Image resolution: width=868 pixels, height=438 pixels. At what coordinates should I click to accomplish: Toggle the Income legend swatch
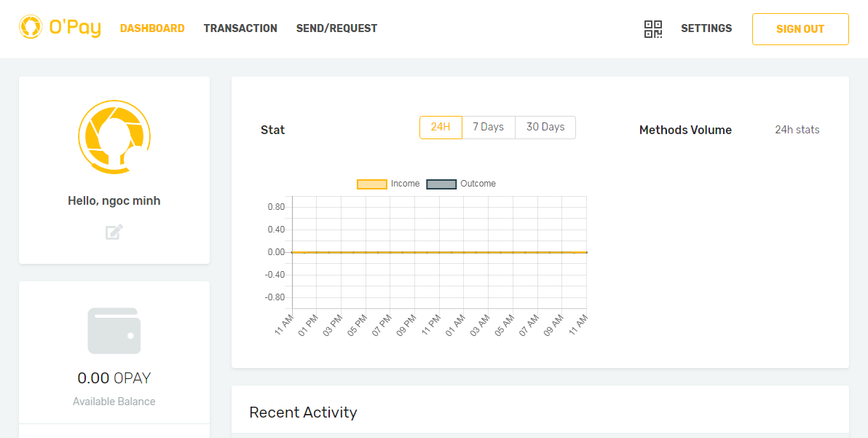pyautogui.click(x=371, y=184)
